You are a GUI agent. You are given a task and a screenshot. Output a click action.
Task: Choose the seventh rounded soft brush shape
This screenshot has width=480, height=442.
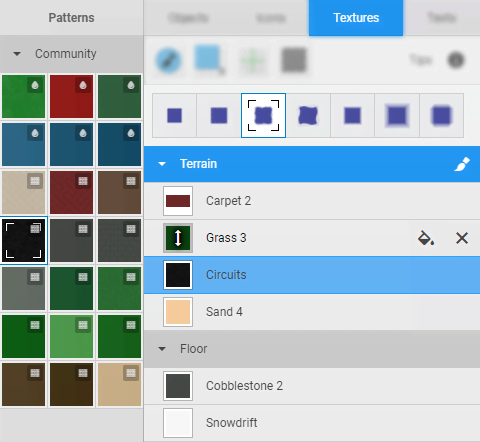click(x=441, y=115)
